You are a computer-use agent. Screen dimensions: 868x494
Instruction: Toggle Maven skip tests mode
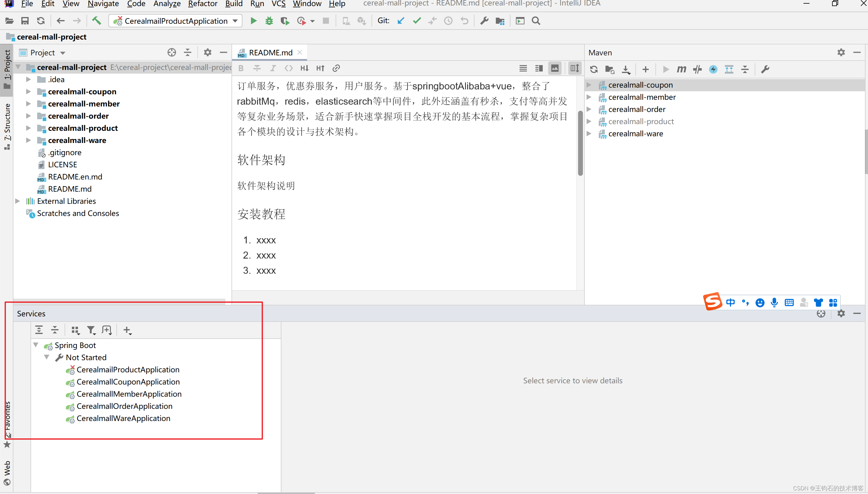click(713, 70)
